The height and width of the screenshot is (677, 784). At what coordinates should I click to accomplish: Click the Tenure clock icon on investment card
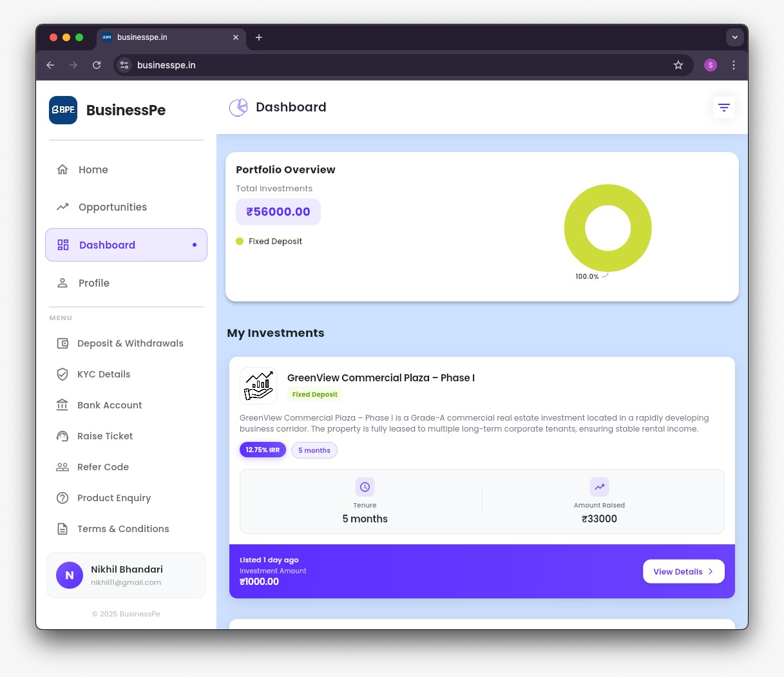tap(365, 487)
